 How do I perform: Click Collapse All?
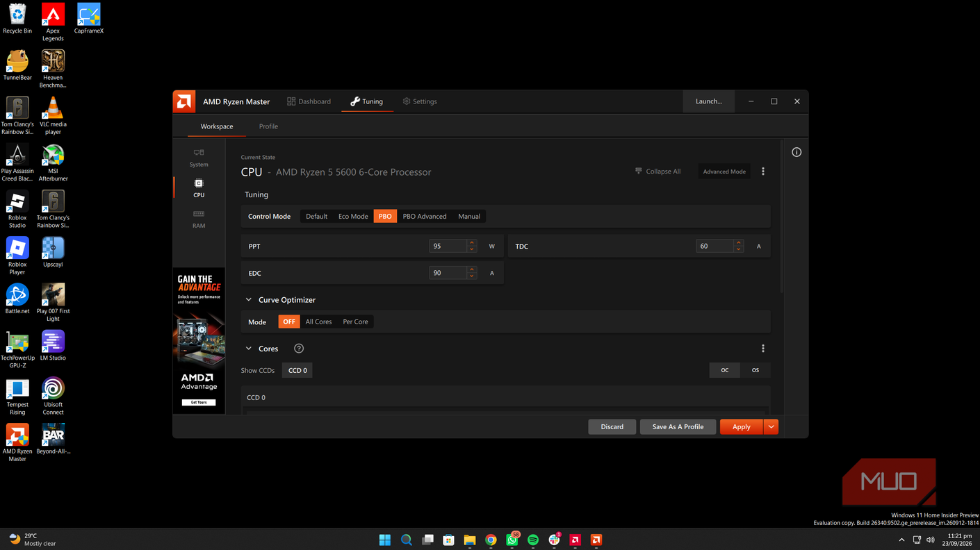click(658, 172)
